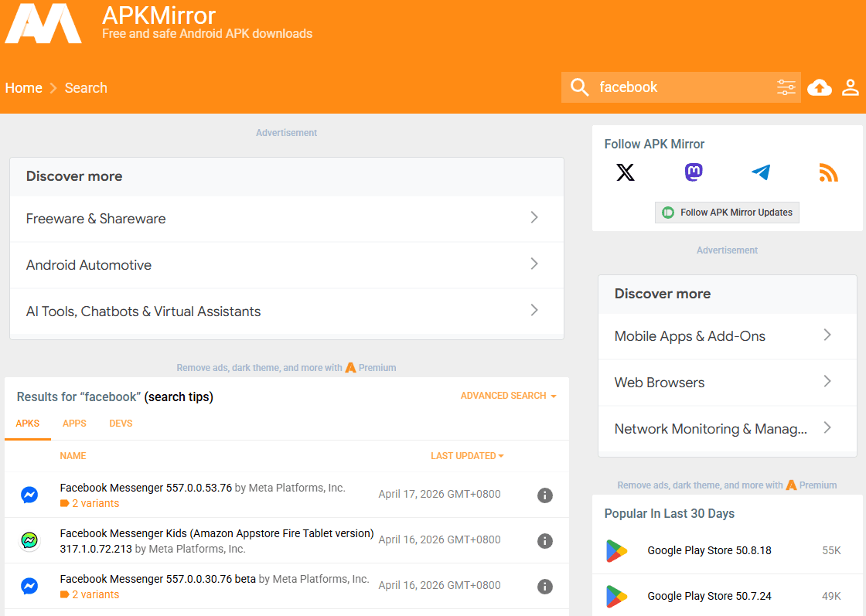Image resolution: width=866 pixels, height=616 pixels.
Task: Click the magnifier search icon
Action: [x=579, y=87]
